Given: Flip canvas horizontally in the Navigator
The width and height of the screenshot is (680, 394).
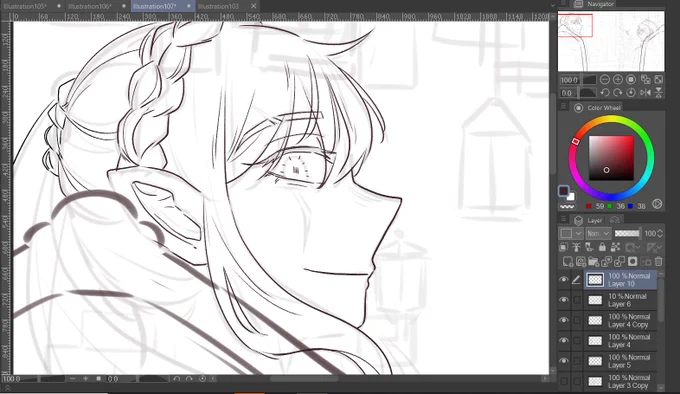Looking at the screenshot, I should (x=645, y=93).
